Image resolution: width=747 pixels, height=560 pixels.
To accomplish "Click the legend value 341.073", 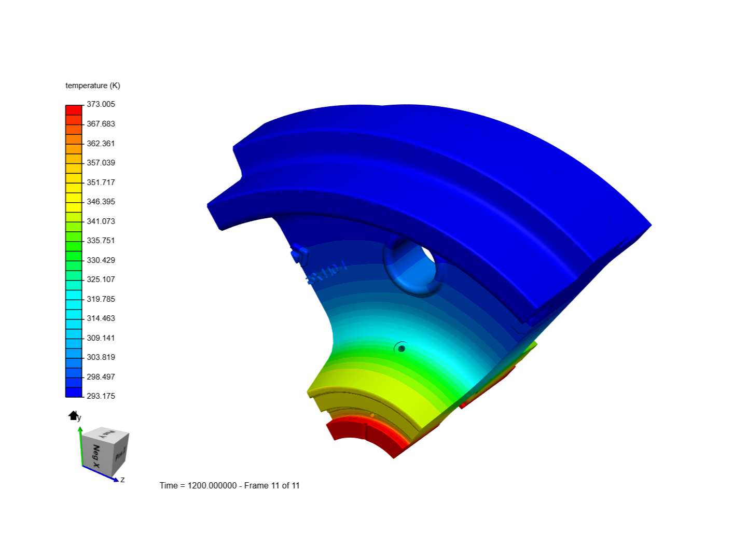I will [x=101, y=221].
